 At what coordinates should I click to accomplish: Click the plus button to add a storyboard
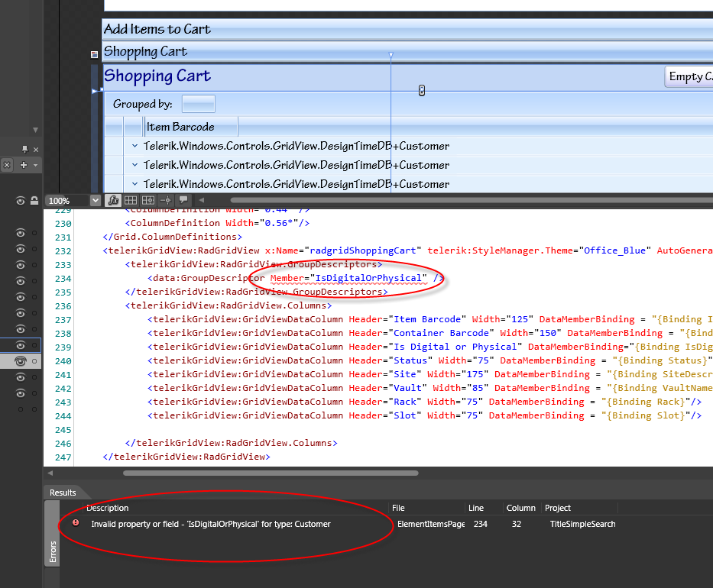(x=24, y=165)
